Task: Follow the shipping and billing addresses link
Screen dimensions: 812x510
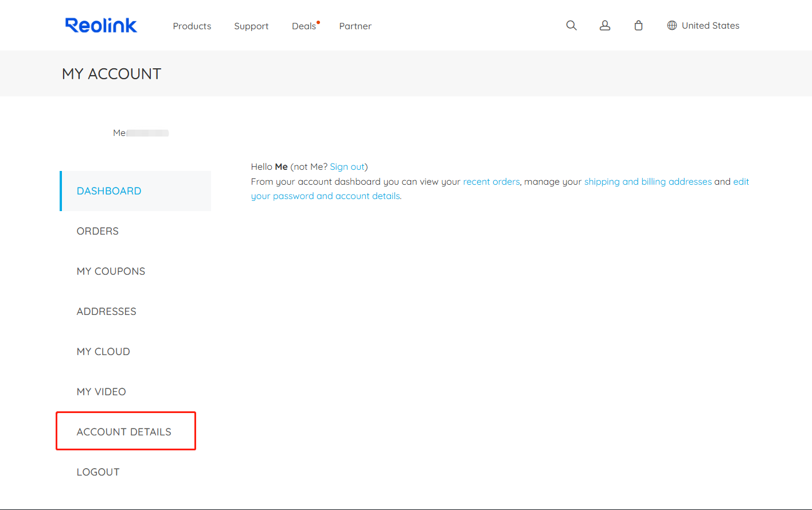Action: tap(648, 181)
